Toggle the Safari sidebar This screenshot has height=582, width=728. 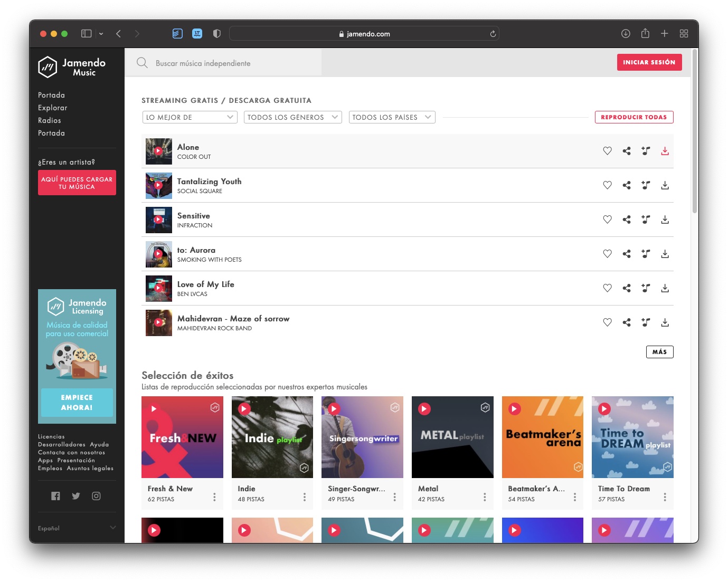(x=87, y=34)
